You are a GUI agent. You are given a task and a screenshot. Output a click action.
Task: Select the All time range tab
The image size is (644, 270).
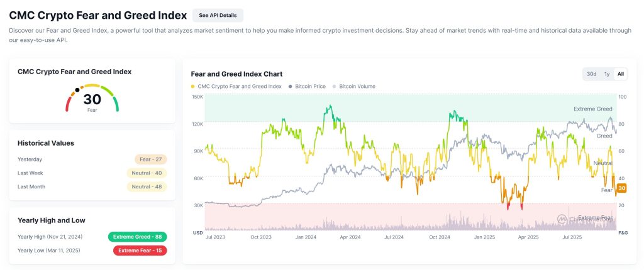(x=621, y=74)
